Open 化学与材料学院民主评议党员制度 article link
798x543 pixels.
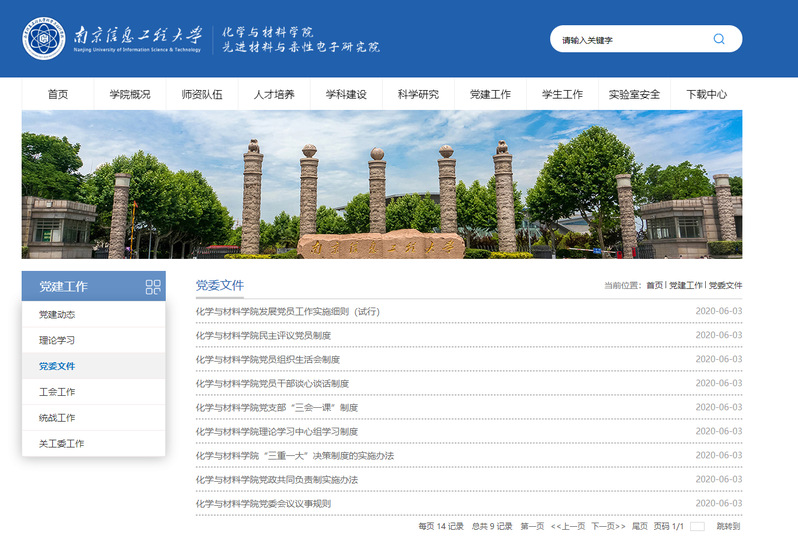click(x=263, y=336)
